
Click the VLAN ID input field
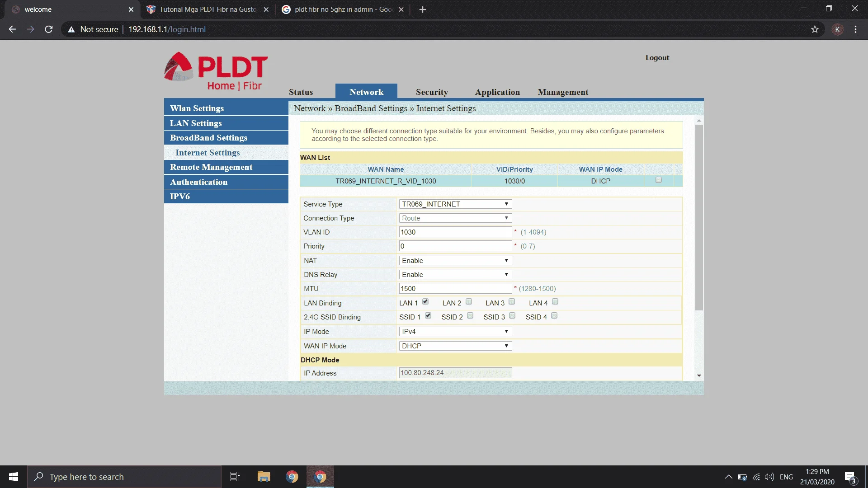[455, 232]
